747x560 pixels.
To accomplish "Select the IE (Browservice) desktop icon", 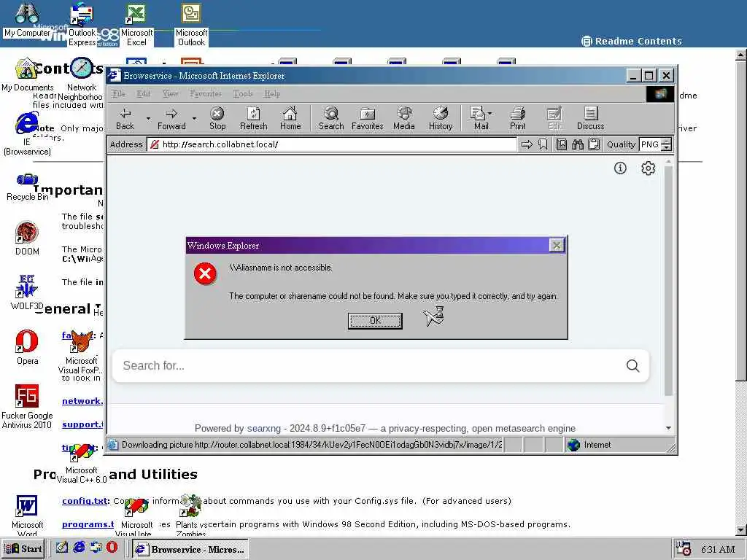I will [x=27, y=133].
